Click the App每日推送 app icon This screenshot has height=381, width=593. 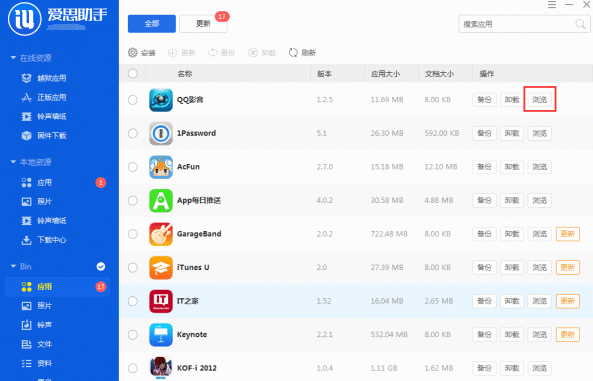pyautogui.click(x=161, y=201)
